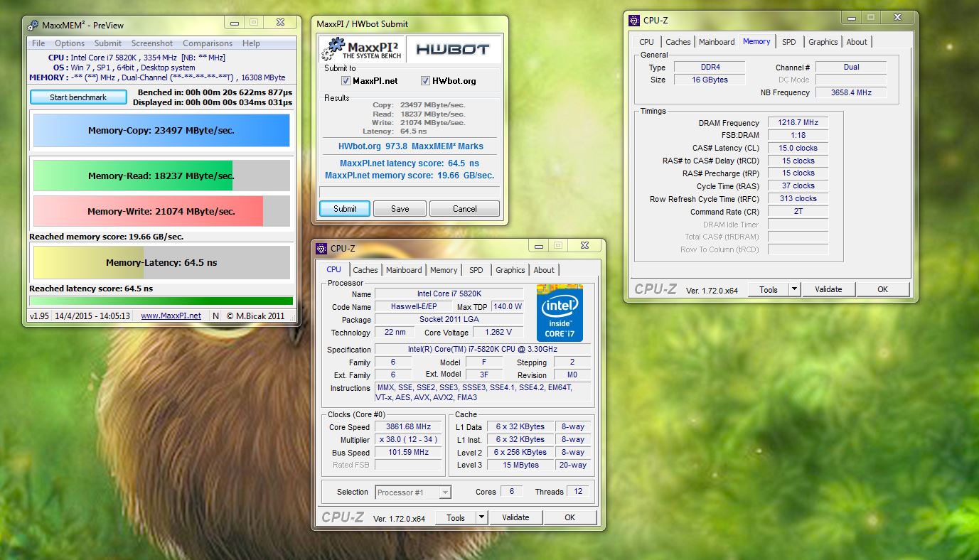
Task: Click OK in CPU-Z memory window
Action: (x=883, y=289)
